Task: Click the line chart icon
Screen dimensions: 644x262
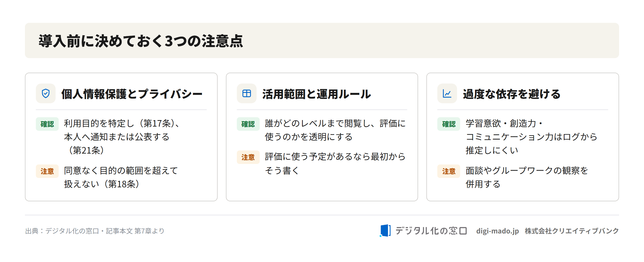Action: (447, 93)
